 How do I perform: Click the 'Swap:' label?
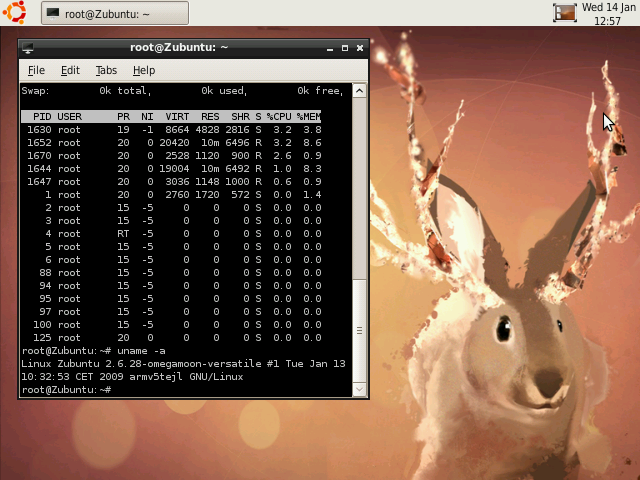coord(35,91)
